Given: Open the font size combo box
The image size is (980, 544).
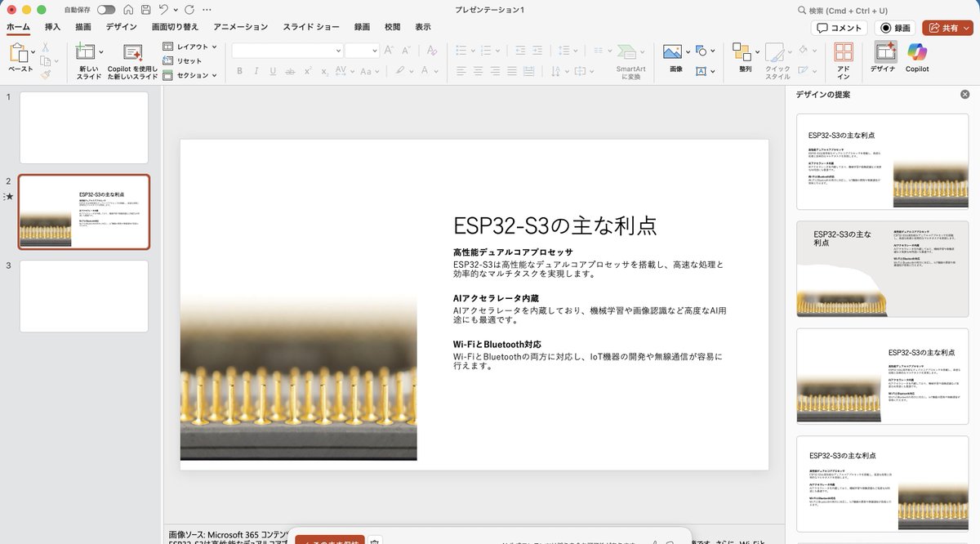Looking at the screenshot, I should point(362,51).
